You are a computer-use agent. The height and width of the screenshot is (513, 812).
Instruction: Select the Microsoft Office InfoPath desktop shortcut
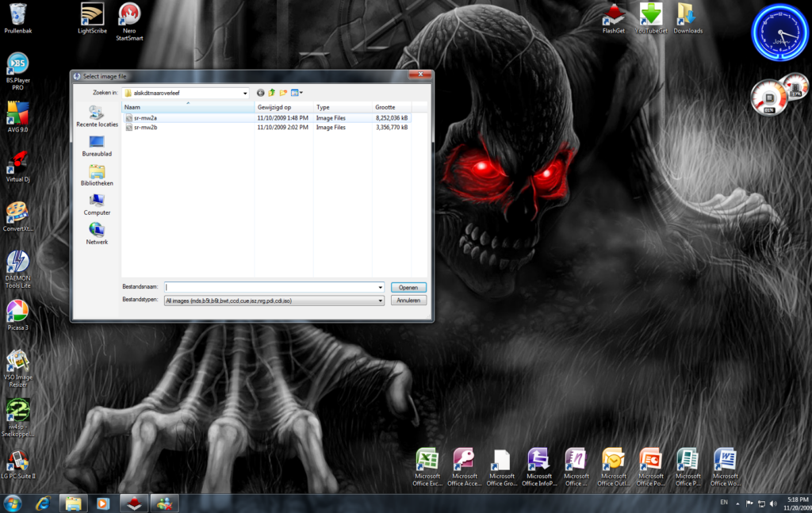(x=539, y=468)
